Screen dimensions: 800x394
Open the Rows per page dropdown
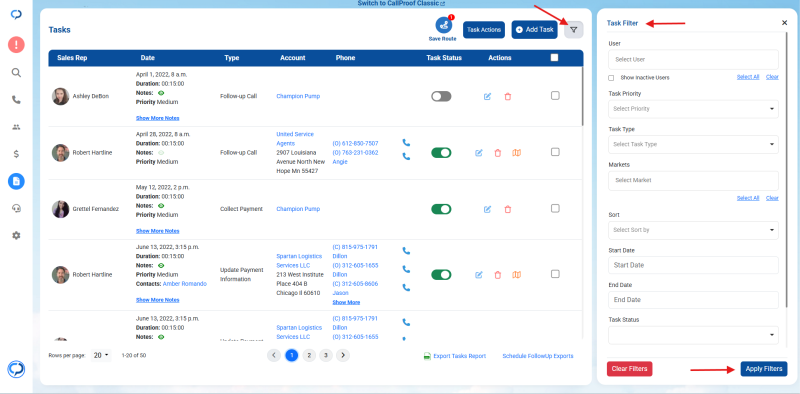pyautogui.click(x=101, y=356)
